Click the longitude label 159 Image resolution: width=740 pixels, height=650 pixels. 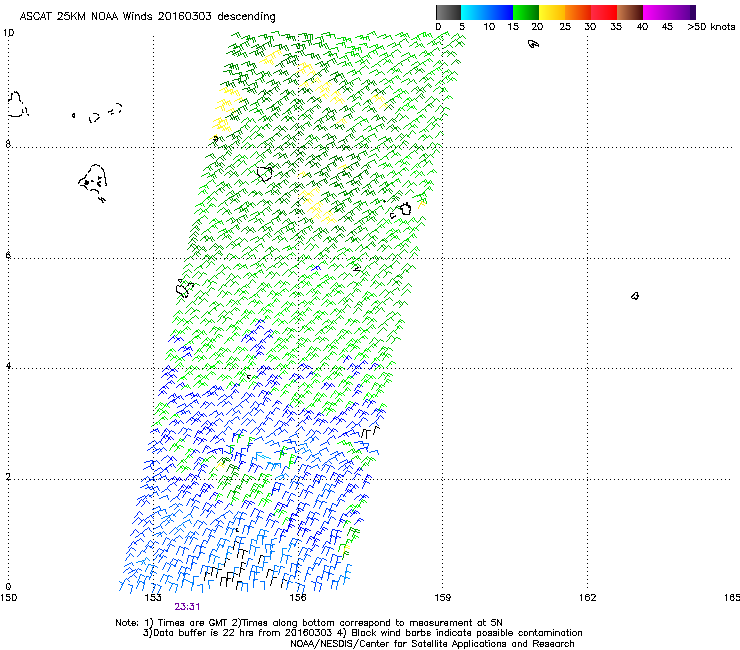click(x=442, y=598)
